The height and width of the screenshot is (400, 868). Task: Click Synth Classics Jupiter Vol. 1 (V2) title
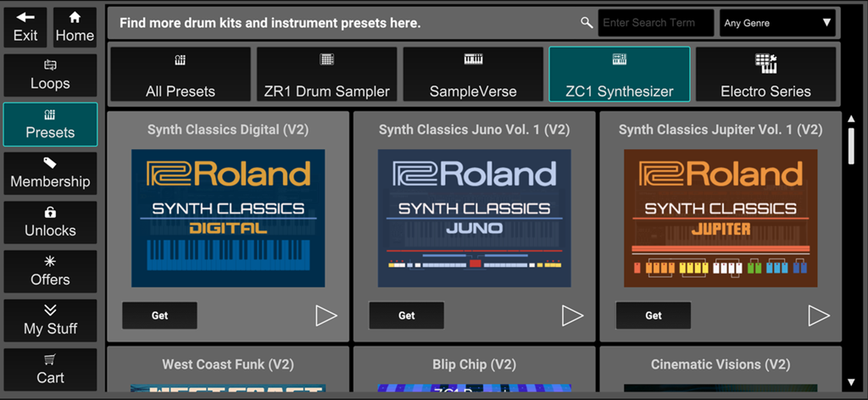pos(721,130)
